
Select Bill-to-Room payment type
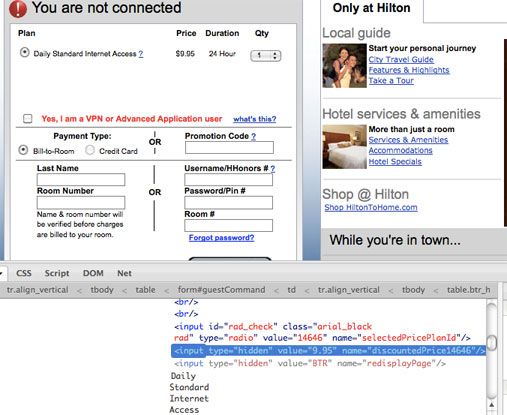click(23, 150)
